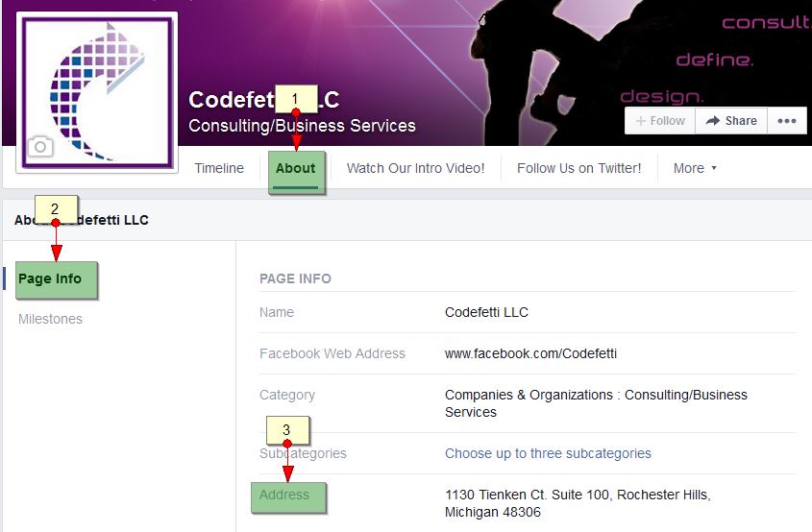Click the Category value Companies & Organizations

point(596,403)
